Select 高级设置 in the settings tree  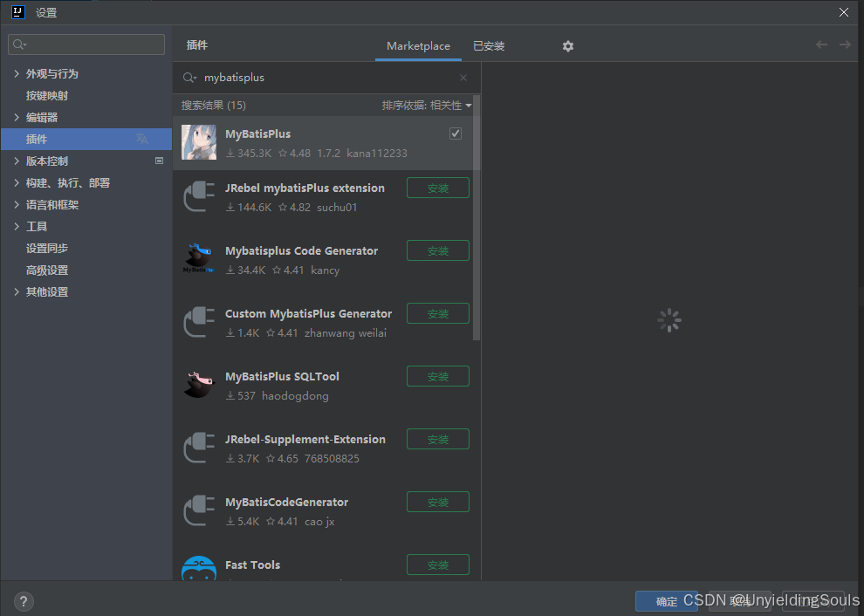[47, 270]
